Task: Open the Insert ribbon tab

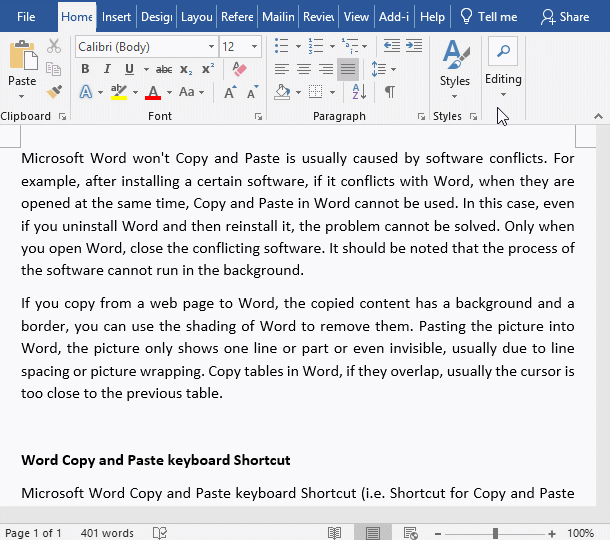Action: [116, 17]
